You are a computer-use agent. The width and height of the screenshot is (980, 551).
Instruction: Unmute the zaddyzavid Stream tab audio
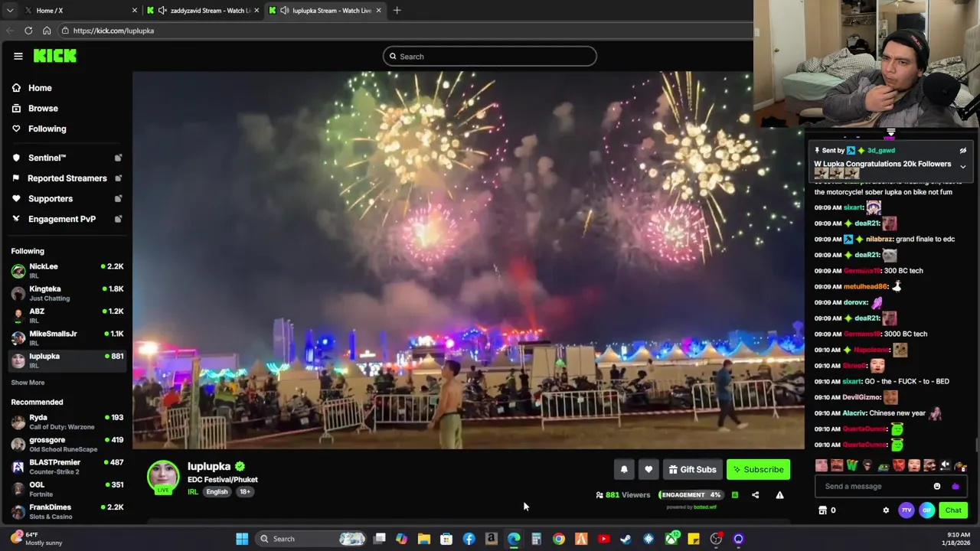point(162,11)
